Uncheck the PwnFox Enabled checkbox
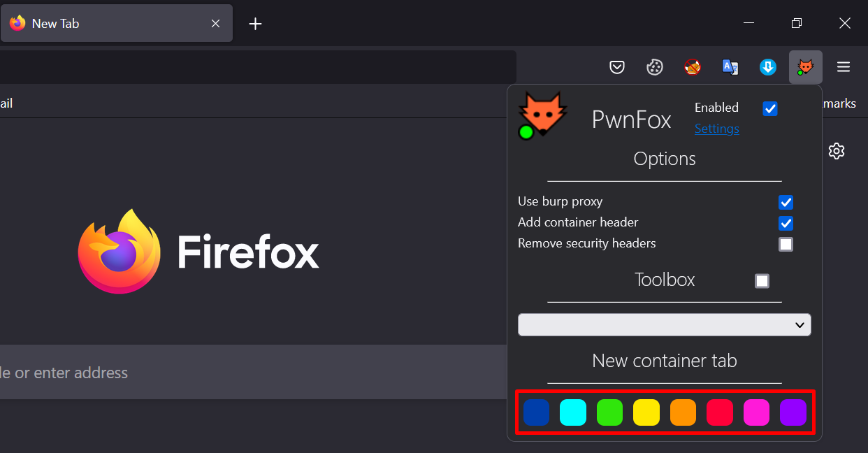 pyautogui.click(x=770, y=108)
